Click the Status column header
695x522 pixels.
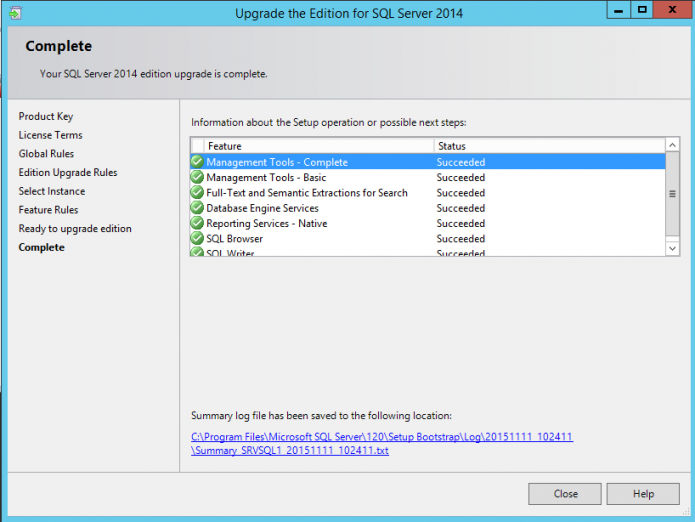tap(550, 146)
